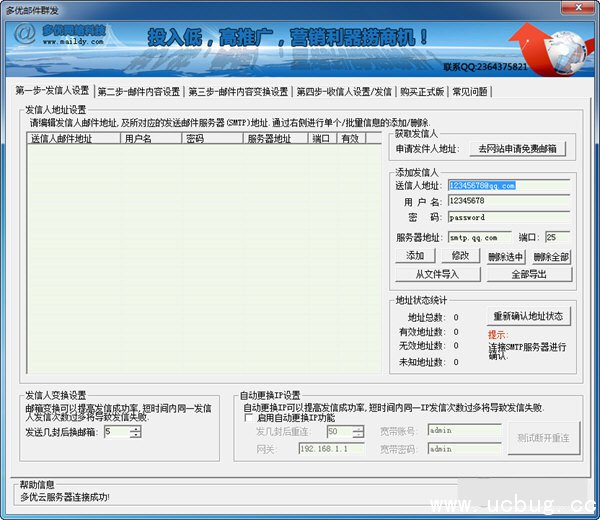Open the 第二步-邮件内容设置 tab

[138, 91]
